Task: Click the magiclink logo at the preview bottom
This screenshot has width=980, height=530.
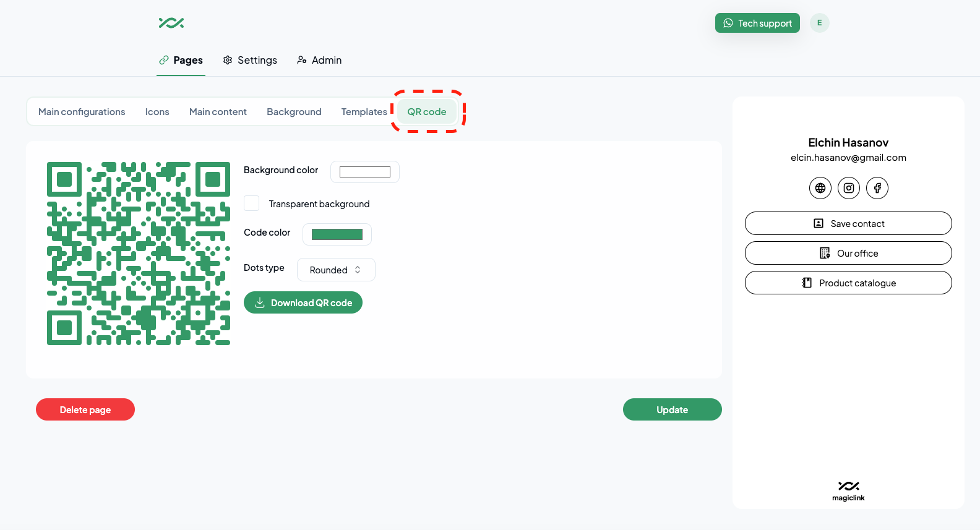Action: [848, 491]
